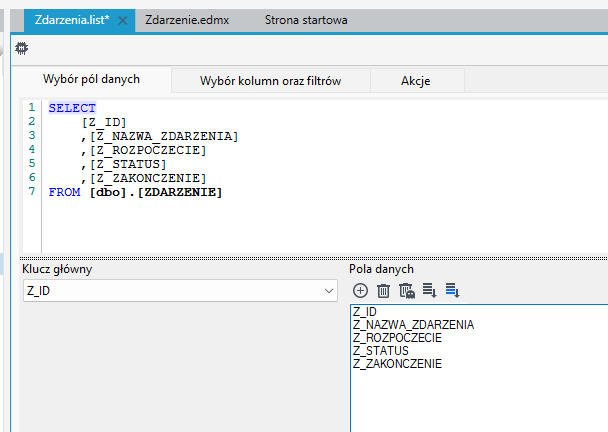The height and width of the screenshot is (432, 608).
Task: Click [Z_ROZPOCZECIE] on SQL line 4
Action: 148,150
